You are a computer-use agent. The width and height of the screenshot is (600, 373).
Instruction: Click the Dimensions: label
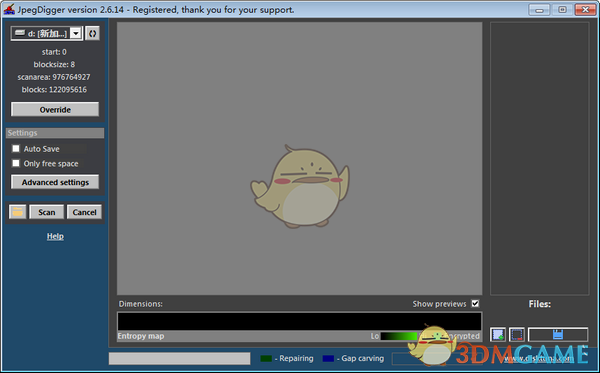[140, 304]
